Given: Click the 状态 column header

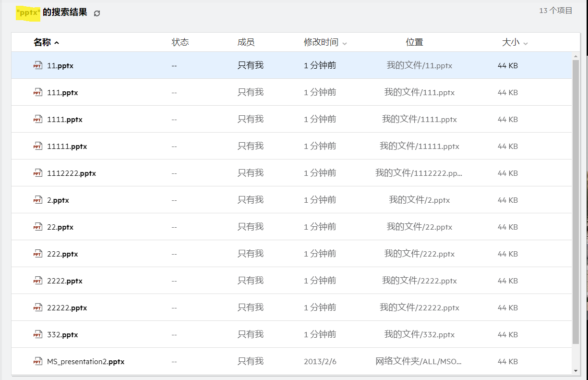Looking at the screenshot, I should tap(180, 42).
